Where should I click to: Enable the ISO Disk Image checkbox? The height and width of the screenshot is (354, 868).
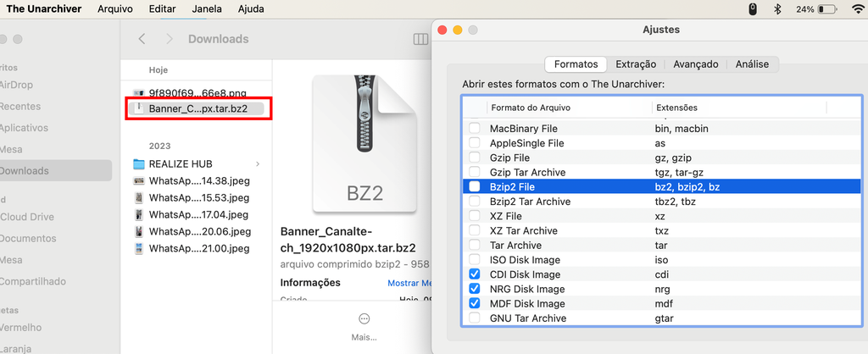[475, 259]
